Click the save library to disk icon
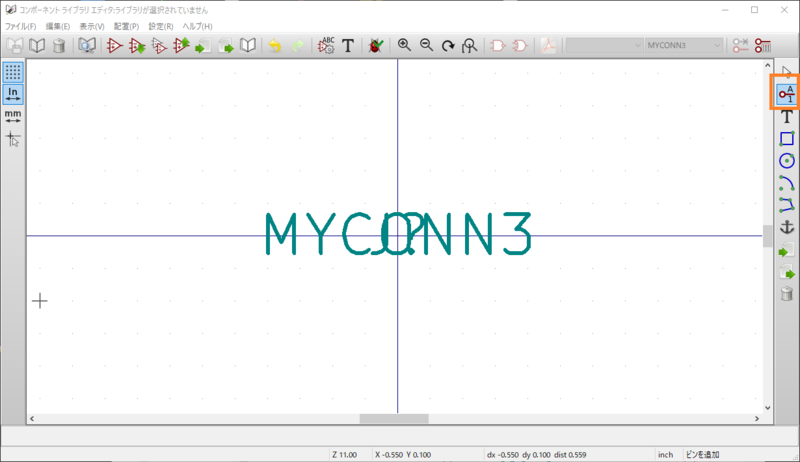Image resolution: width=800 pixels, height=462 pixels. point(15,46)
